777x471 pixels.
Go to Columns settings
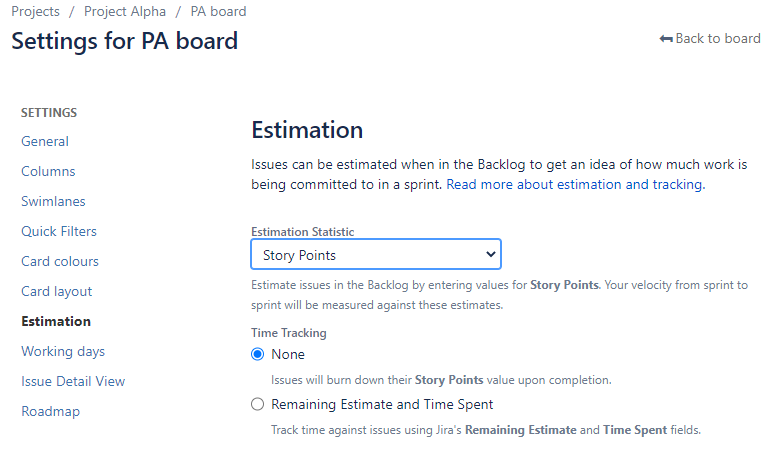coord(48,171)
